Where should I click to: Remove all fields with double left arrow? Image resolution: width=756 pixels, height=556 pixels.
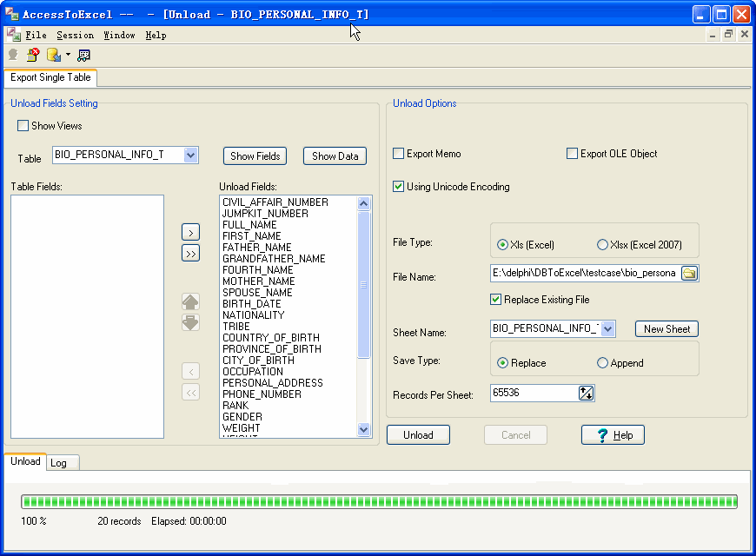tap(191, 393)
